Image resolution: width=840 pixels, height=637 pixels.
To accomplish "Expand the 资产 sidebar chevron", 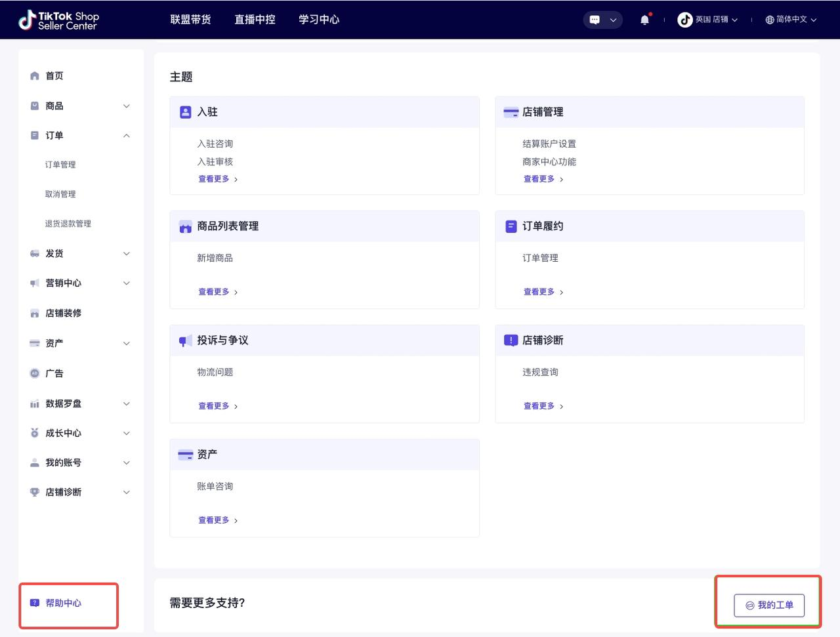I will [x=127, y=343].
